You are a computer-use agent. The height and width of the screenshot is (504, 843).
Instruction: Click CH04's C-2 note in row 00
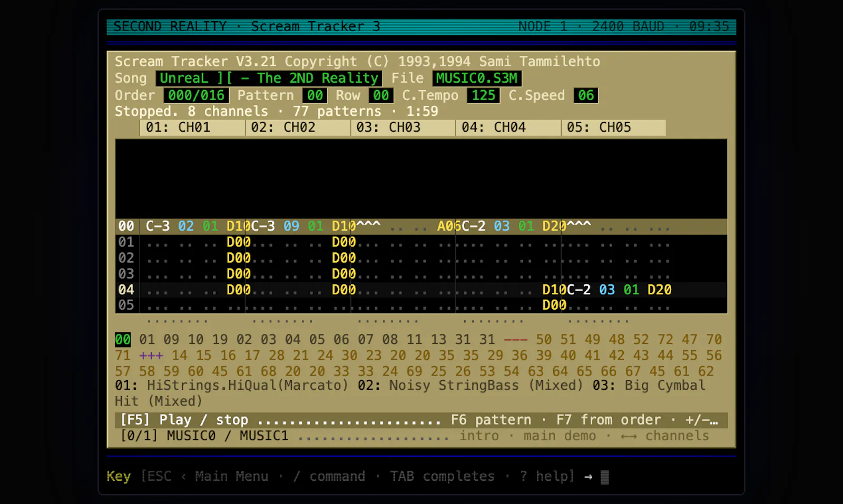474,226
